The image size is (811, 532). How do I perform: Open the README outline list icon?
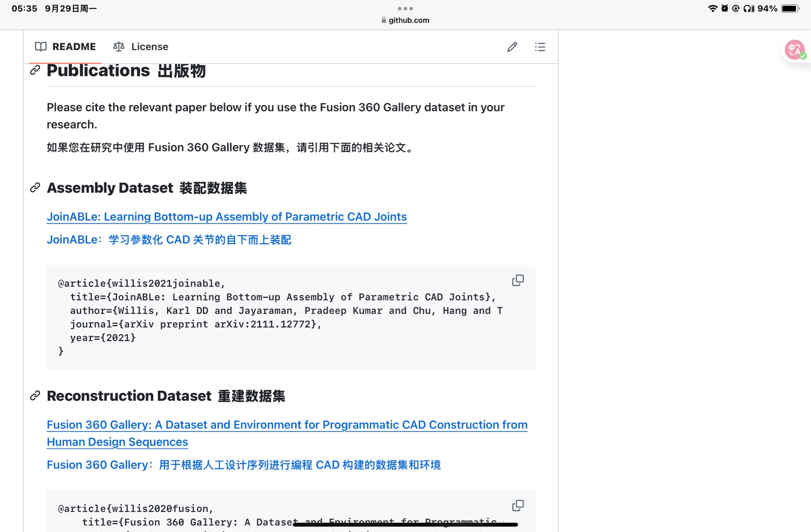click(540, 47)
